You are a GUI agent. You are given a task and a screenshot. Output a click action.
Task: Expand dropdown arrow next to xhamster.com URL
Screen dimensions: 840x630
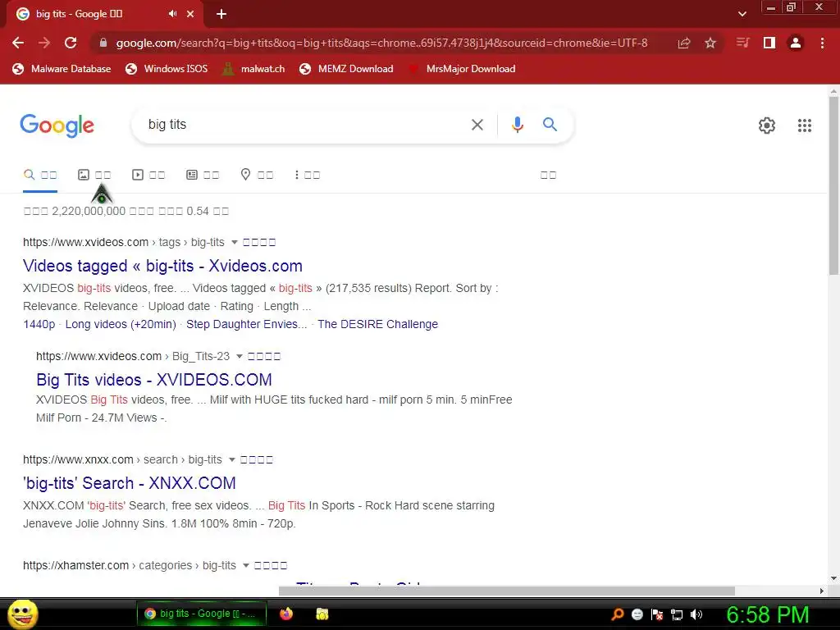click(245, 566)
